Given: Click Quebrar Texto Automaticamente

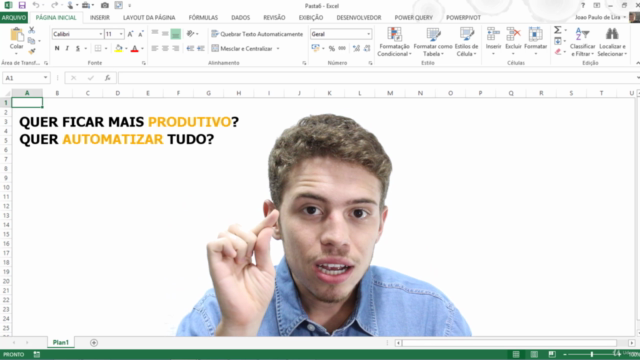Looking at the screenshot, I should (x=257, y=34).
